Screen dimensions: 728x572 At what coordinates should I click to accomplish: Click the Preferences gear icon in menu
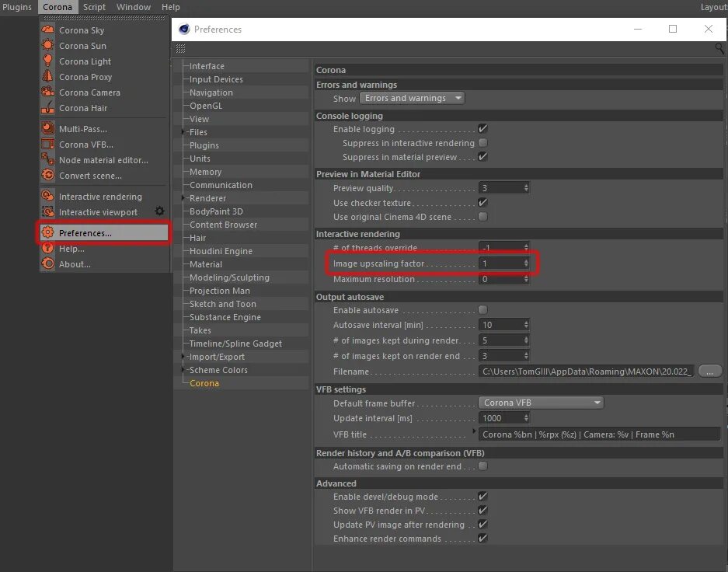click(48, 232)
